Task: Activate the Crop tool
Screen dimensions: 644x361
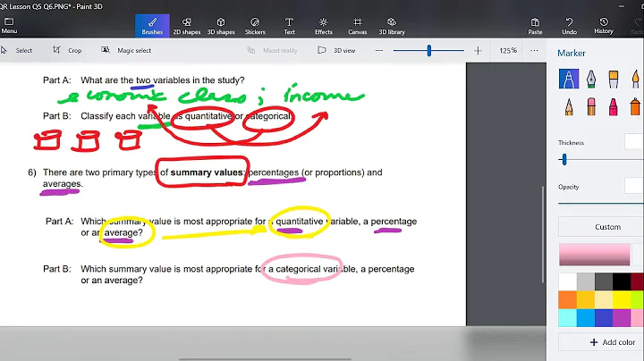Action: [67, 50]
